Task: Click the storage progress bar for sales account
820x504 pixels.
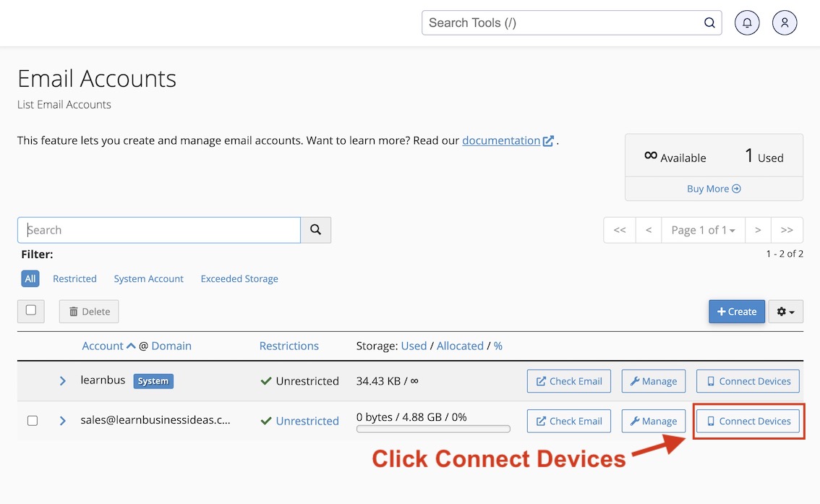Action: click(432, 428)
